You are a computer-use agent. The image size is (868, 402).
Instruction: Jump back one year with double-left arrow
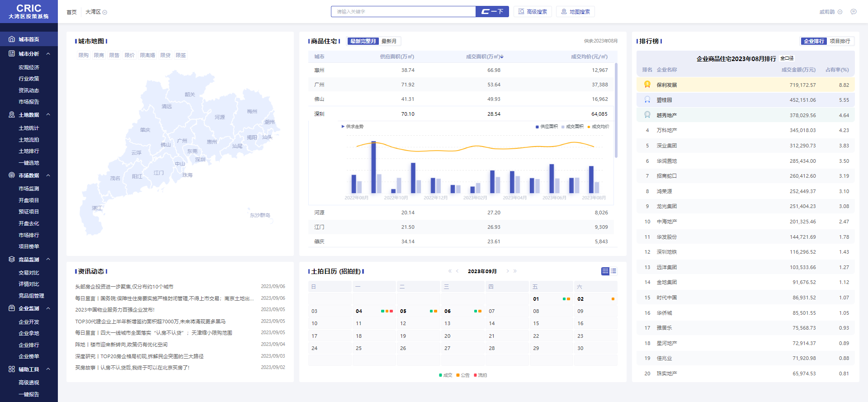coord(450,271)
